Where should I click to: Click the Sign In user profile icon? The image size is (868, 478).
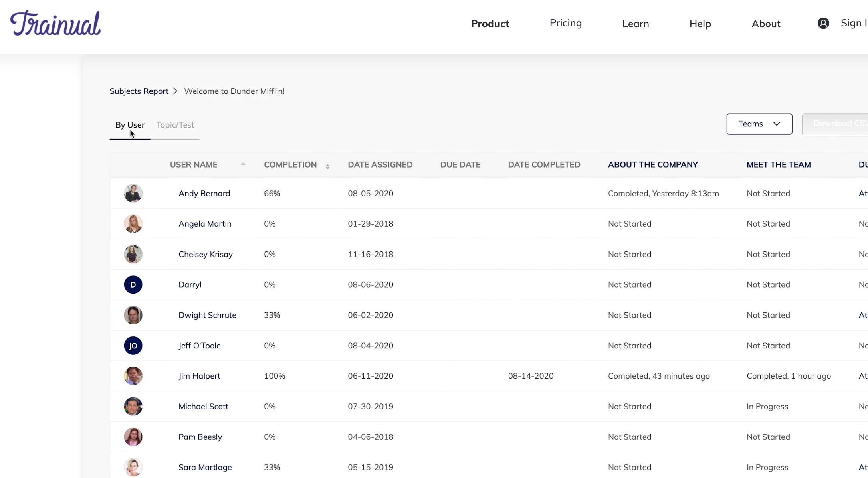click(823, 23)
